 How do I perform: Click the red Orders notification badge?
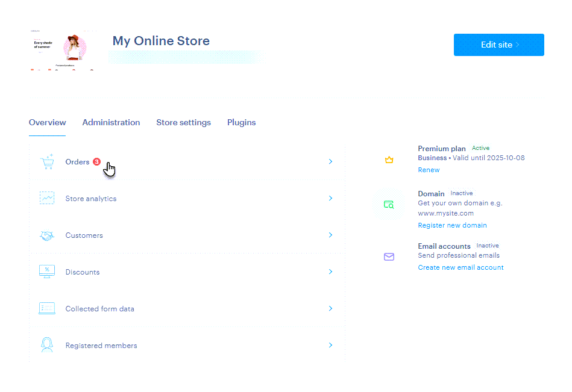[96, 161]
